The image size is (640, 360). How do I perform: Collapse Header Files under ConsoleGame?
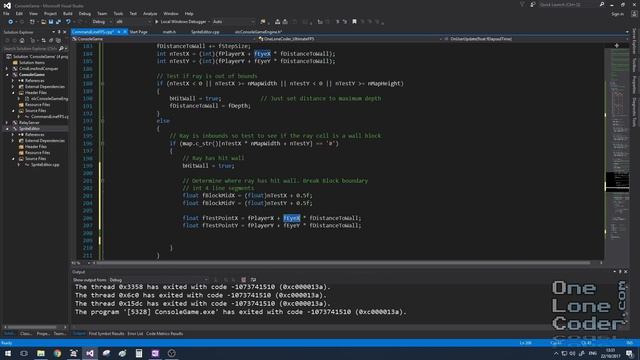point(13,93)
